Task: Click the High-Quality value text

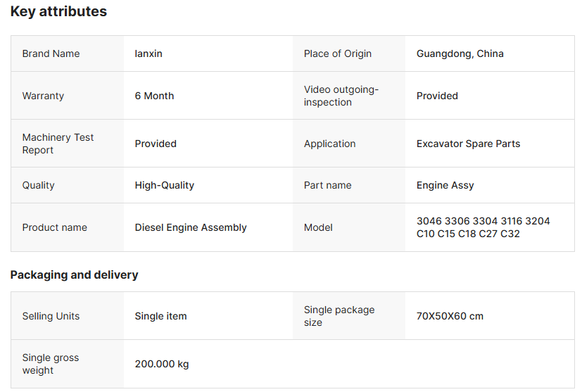Action: [164, 185]
